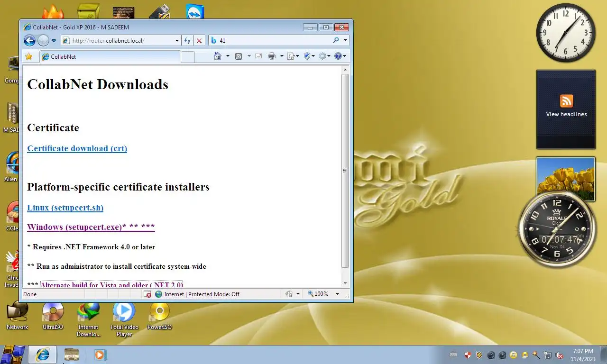Click the network connection tray icon

coord(548,355)
